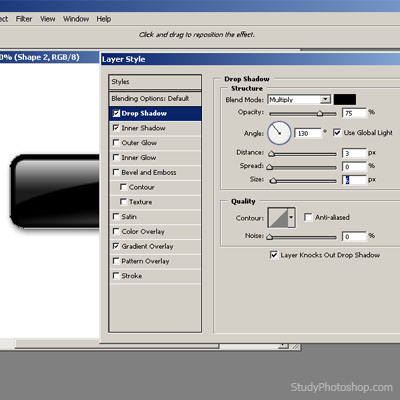
Task: Select Blending Options: Default
Action: [155, 99]
